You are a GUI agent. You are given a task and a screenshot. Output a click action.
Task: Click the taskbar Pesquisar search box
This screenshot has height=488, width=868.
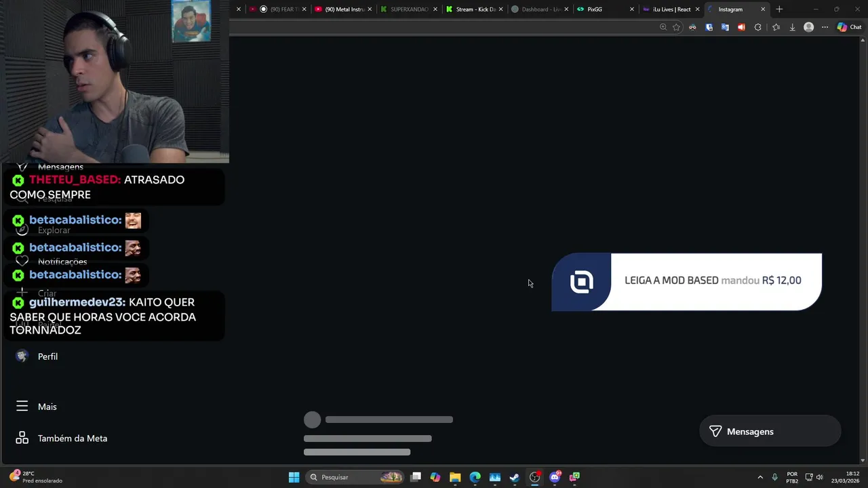coord(355,477)
